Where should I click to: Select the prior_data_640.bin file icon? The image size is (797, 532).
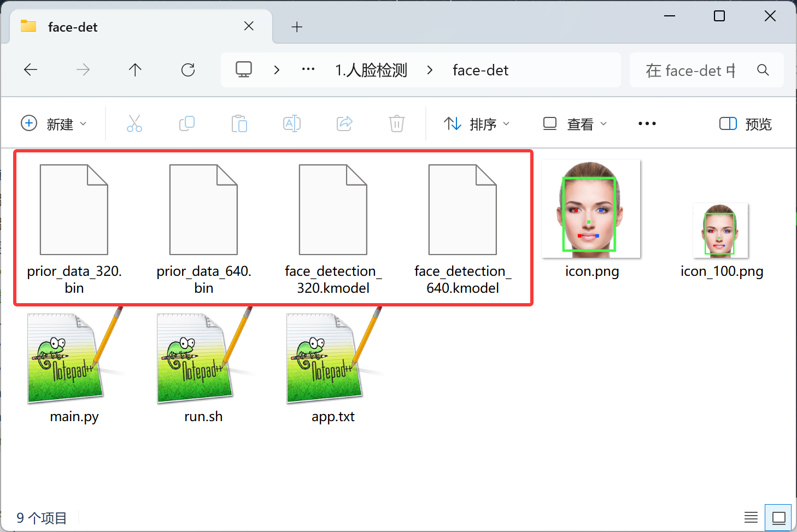(203, 210)
